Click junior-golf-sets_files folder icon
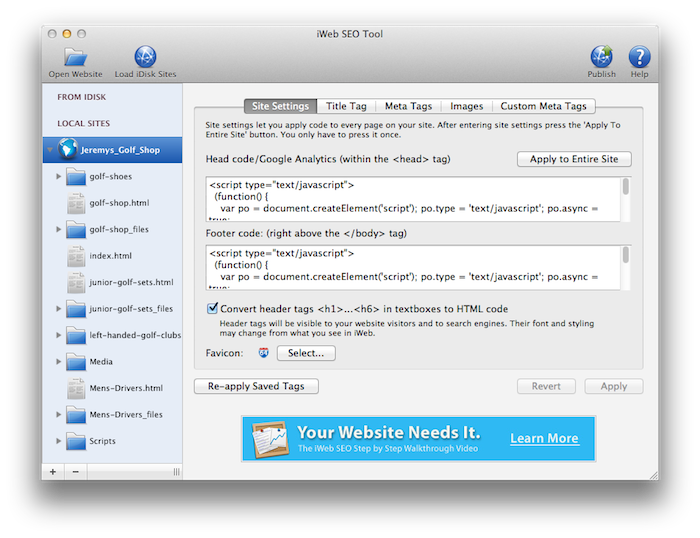Image resolution: width=700 pixels, height=538 pixels. (76, 309)
